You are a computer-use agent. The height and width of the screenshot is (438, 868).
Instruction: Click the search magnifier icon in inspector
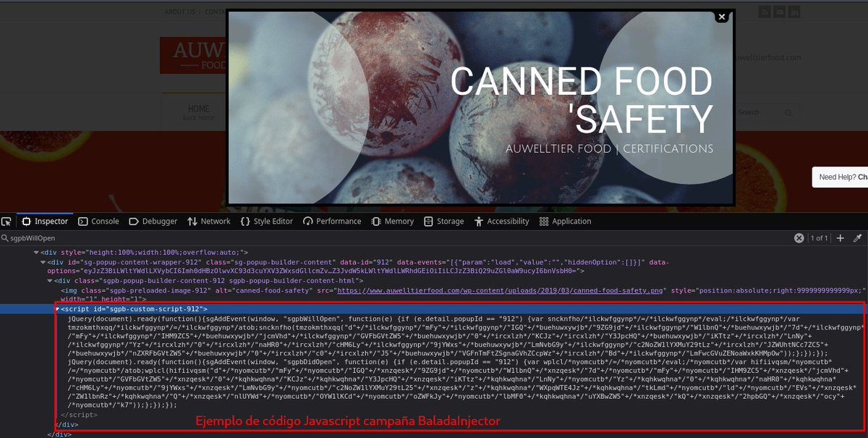click(x=4, y=238)
